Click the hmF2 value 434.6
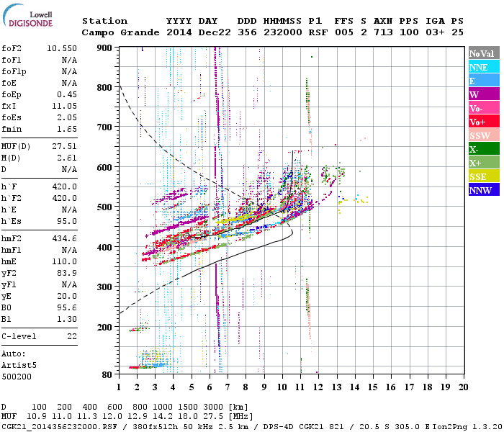Viewport: 504px width, 432px height. [x=65, y=239]
